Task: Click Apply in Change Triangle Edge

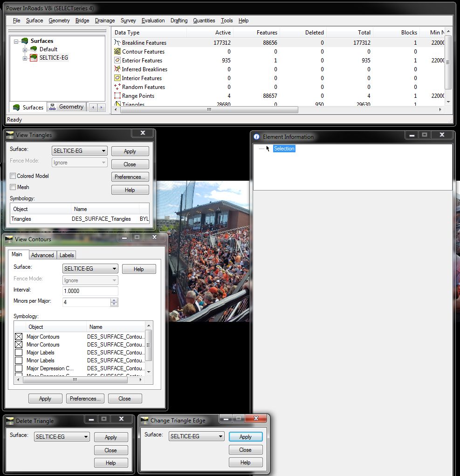Action: (246, 436)
